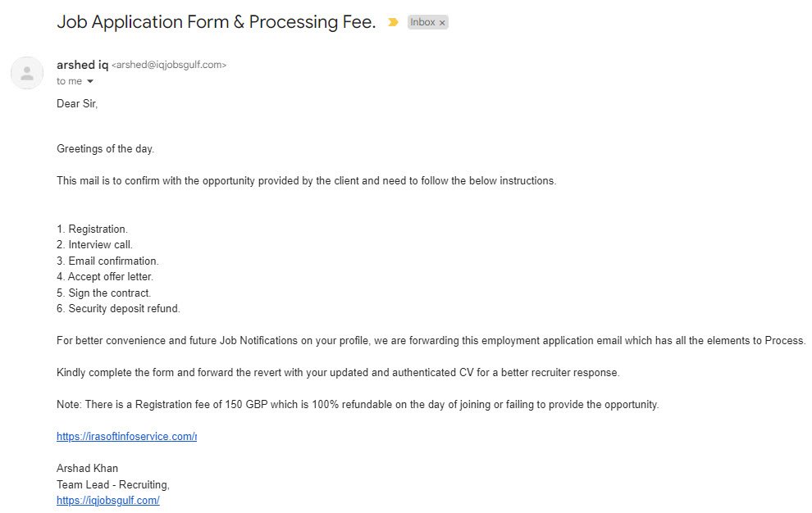
Task: Click the Inbox label tag
Action: pos(422,22)
